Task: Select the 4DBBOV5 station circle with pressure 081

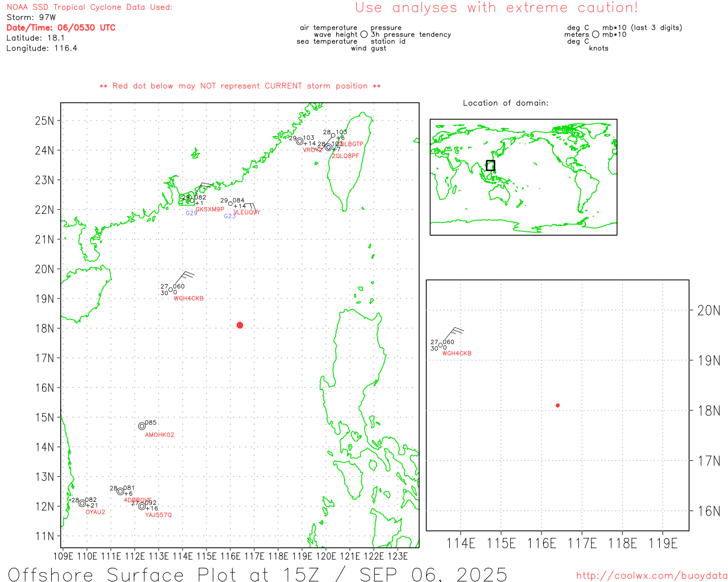Action: (121, 492)
